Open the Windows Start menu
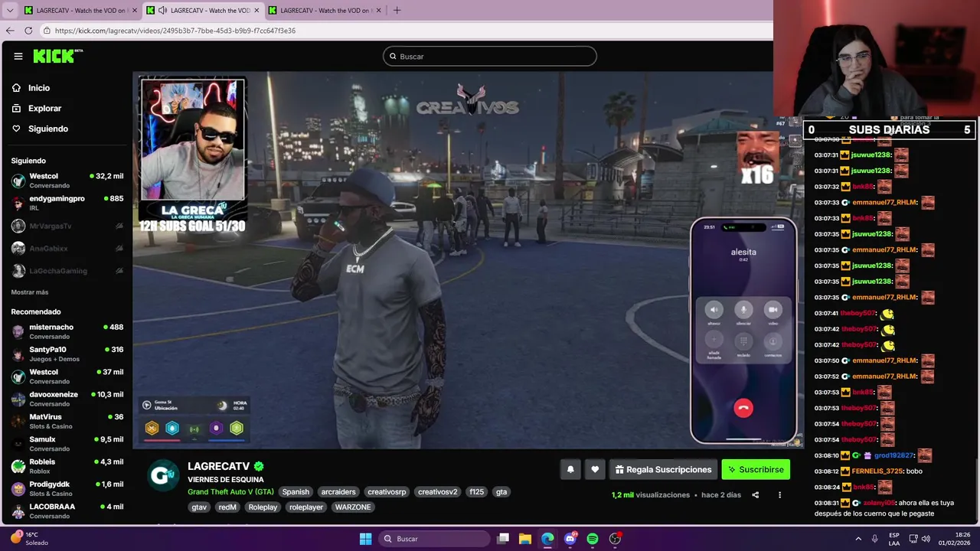 pyautogui.click(x=365, y=539)
